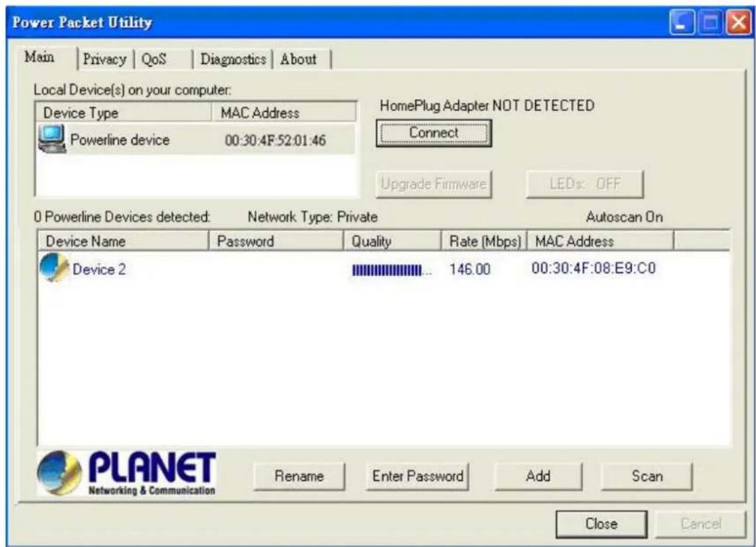Open the About tab
The height and width of the screenshot is (547, 756).
click(x=299, y=59)
